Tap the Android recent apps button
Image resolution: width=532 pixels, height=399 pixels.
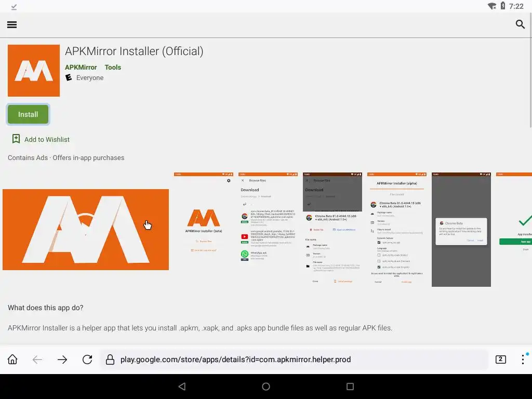pos(350,387)
